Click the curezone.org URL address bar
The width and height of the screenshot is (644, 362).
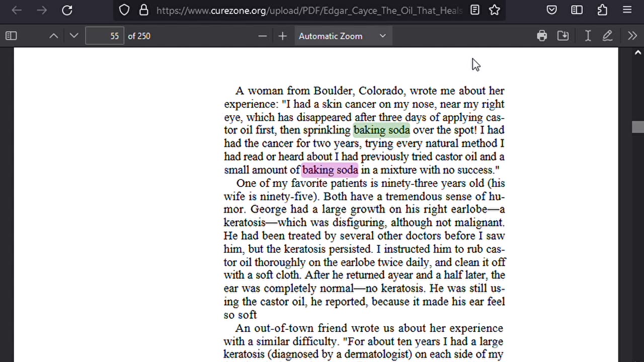coord(309,10)
